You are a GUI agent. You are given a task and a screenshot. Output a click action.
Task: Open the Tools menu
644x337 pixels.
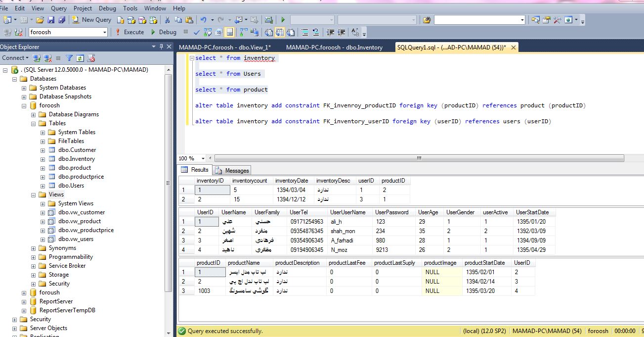[130, 8]
